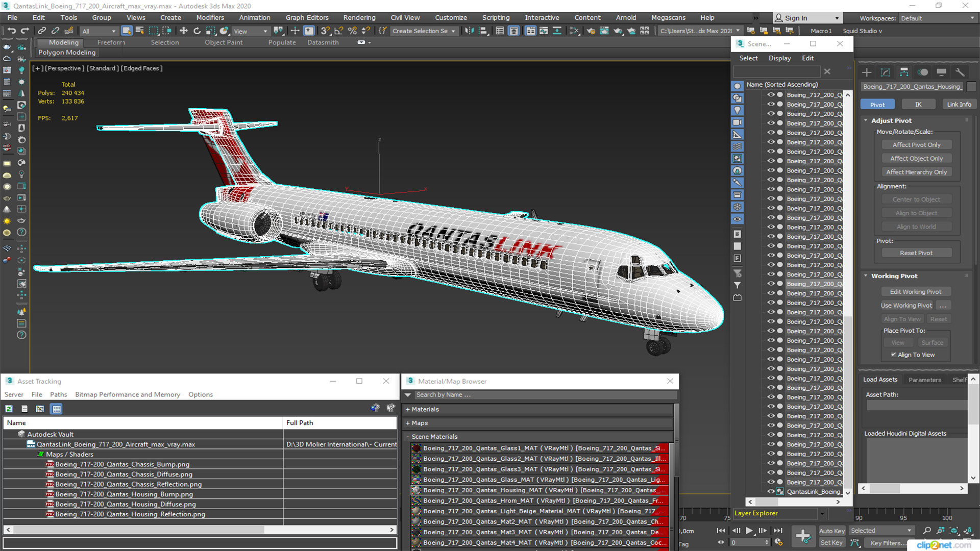Click the Undo arrow in main toolbar
Image resolution: width=980 pixels, height=551 pixels.
(12, 31)
